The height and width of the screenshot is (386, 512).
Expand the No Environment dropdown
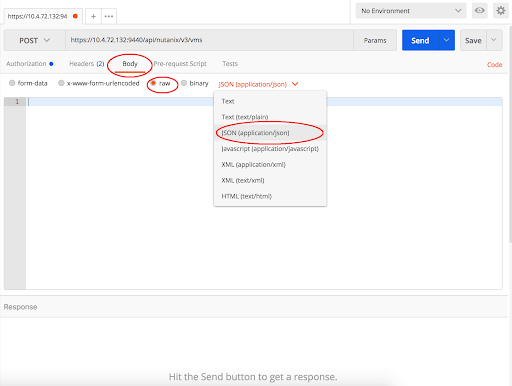411,11
